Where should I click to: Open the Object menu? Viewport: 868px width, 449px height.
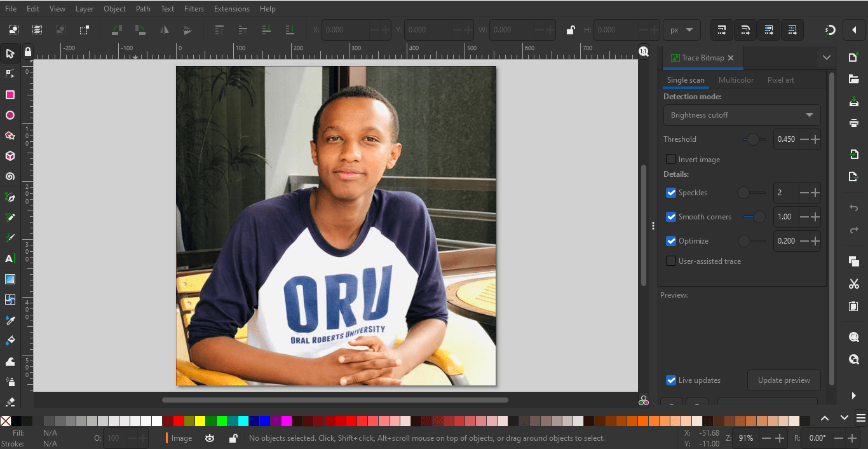coord(115,9)
